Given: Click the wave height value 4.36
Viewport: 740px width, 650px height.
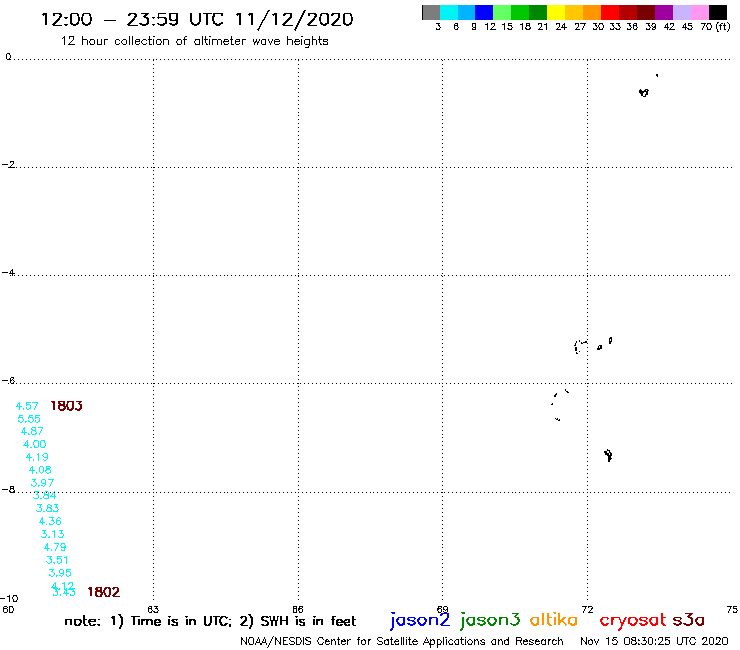Looking at the screenshot, I should (x=50, y=521).
